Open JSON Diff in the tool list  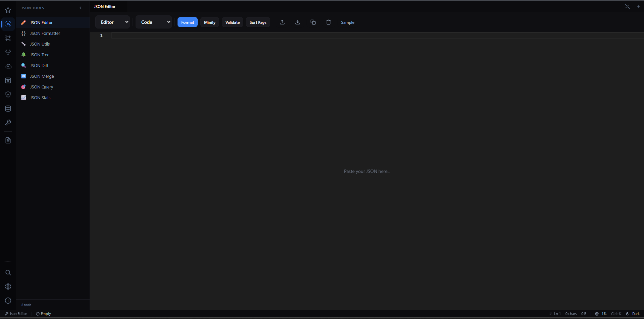coord(53,65)
